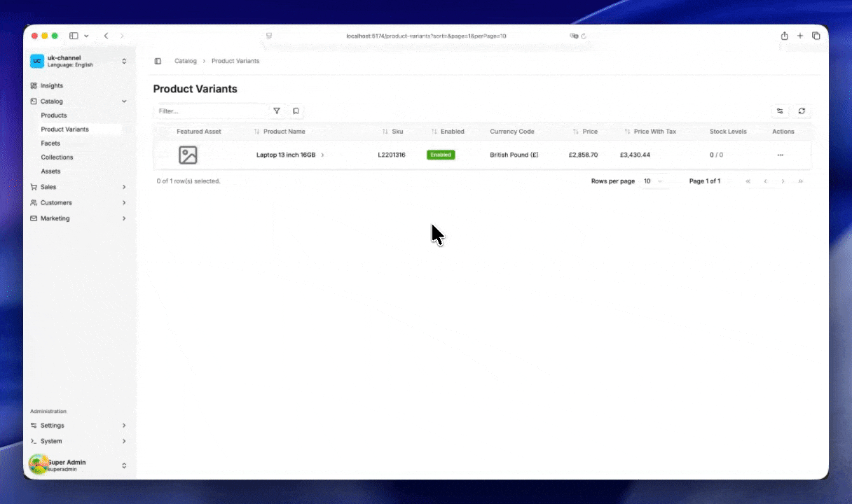
Task: Open the Rows per page dropdown
Action: (652, 181)
